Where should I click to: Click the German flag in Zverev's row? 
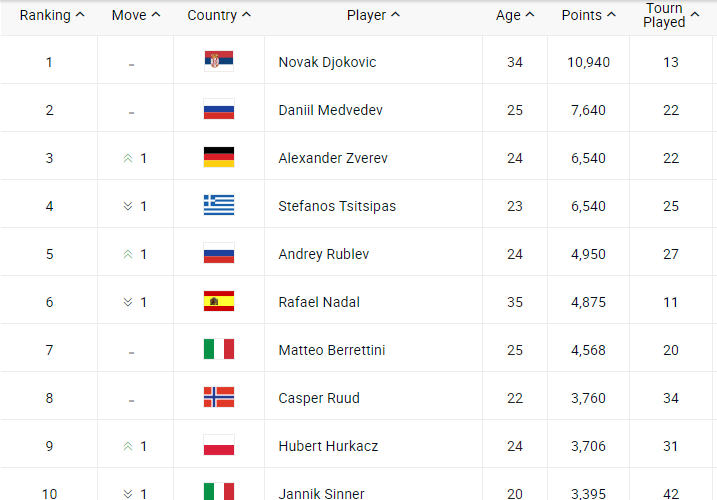point(219,157)
